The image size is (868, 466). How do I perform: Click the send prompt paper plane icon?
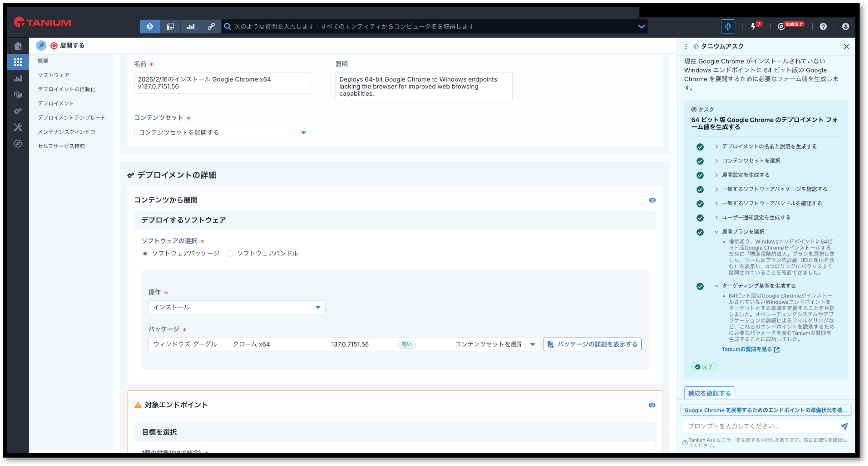(x=844, y=426)
